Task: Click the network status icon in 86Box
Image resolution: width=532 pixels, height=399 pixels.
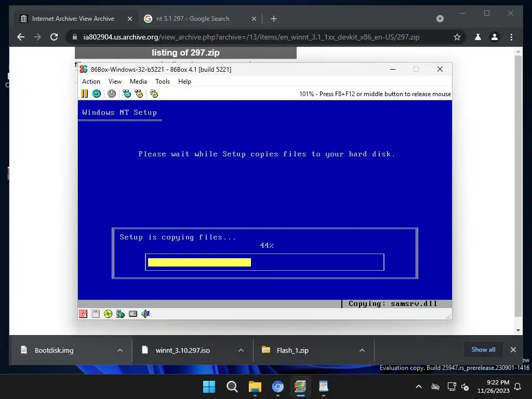Action: 121,314
